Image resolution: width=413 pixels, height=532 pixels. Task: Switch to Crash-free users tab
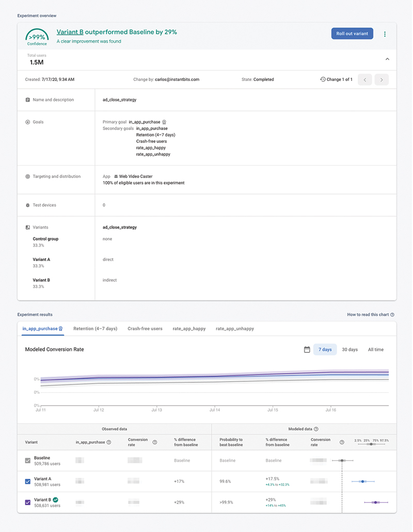coord(145,329)
